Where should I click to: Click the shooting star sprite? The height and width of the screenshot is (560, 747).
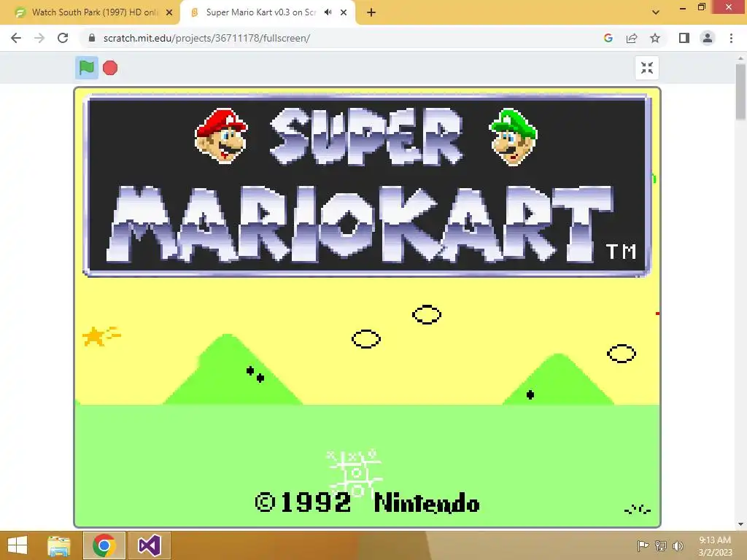101,335
